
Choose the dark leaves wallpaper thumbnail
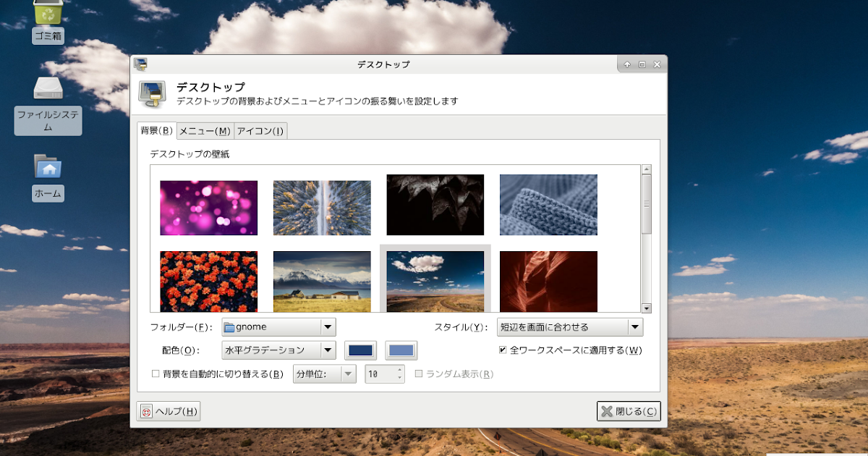435,205
